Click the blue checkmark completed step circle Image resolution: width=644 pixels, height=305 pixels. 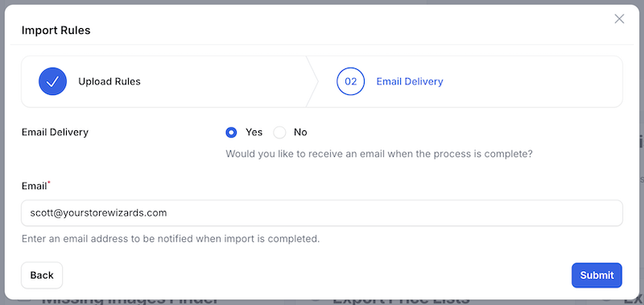[x=52, y=81]
